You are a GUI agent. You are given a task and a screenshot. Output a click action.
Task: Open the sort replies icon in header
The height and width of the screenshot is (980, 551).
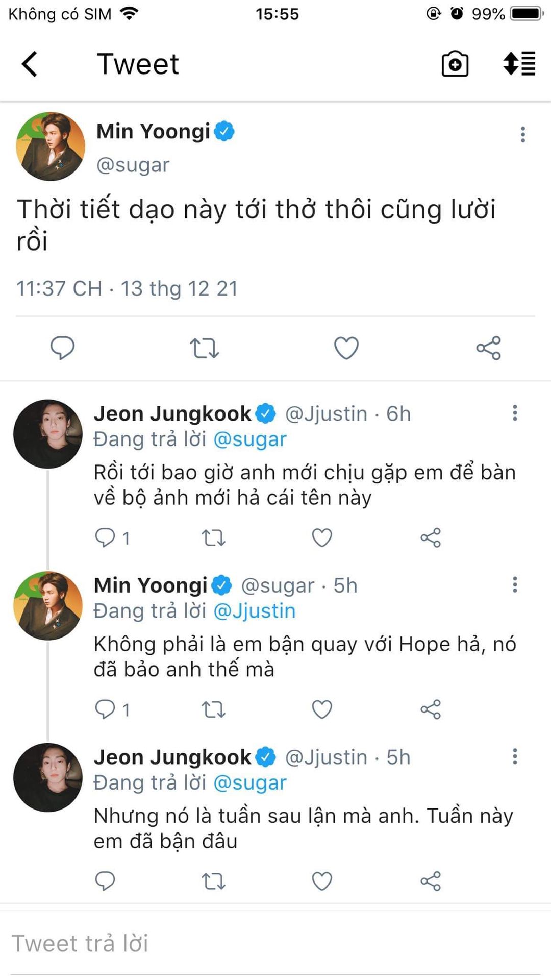(519, 64)
